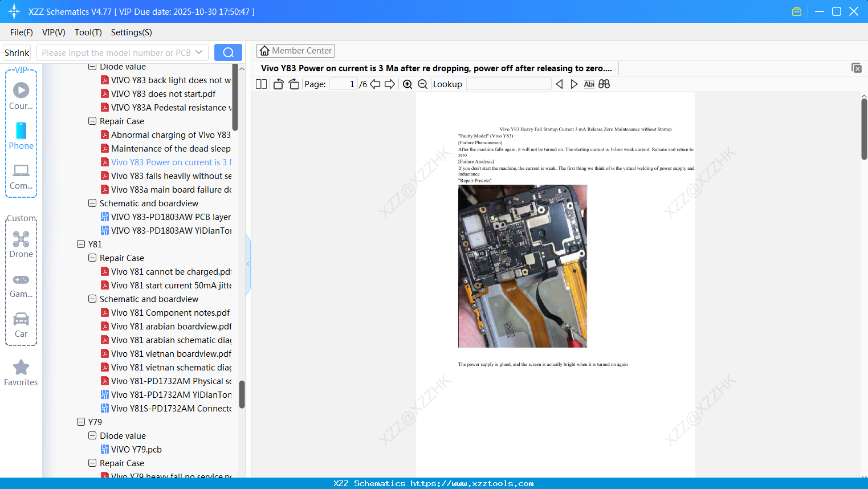Click the XZZ Schematics app logo
868x489 pixels.
(x=14, y=11)
